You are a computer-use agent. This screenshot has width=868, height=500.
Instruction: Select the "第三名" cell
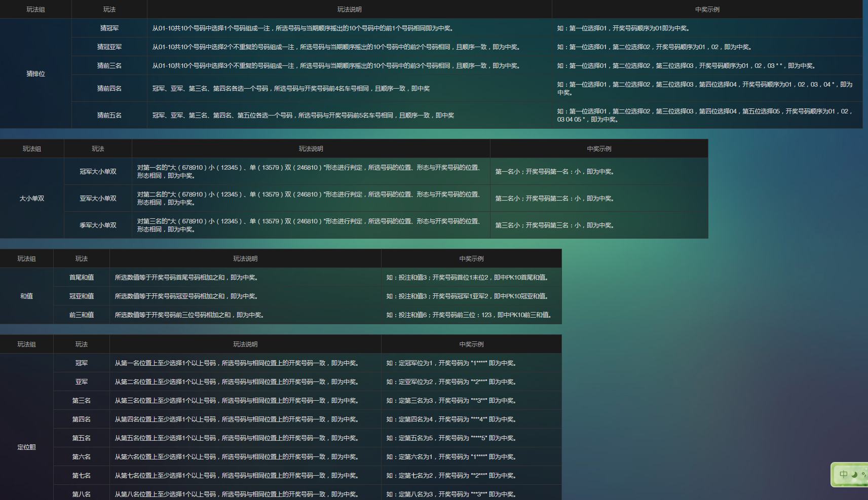tap(82, 401)
